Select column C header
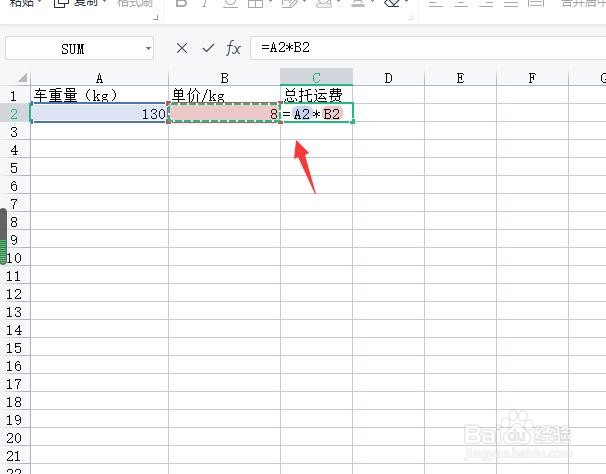This screenshot has width=606, height=474. [x=316, y=77]
